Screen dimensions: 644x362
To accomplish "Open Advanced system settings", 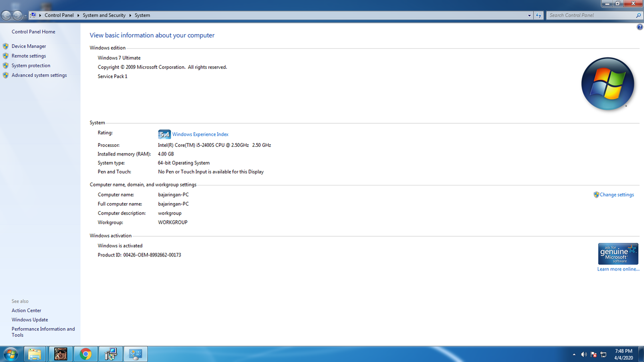I will pyautogui.click(x=39, y=75).
